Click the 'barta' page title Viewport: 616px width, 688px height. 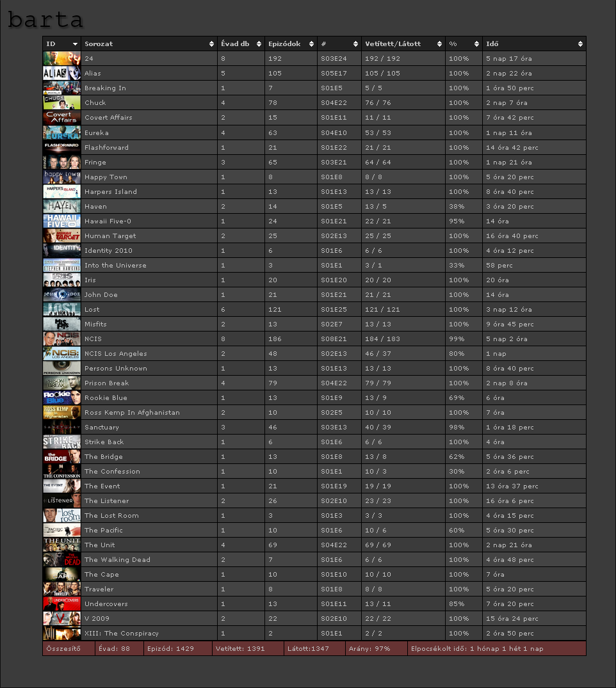(45, 20)
